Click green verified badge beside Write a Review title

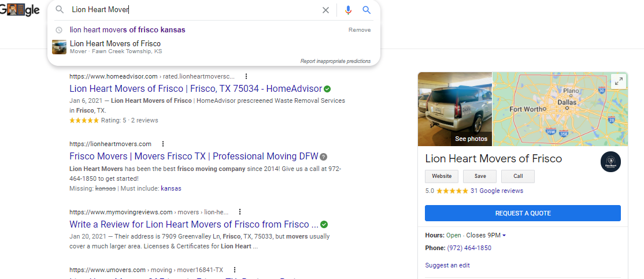click(324, 225)
